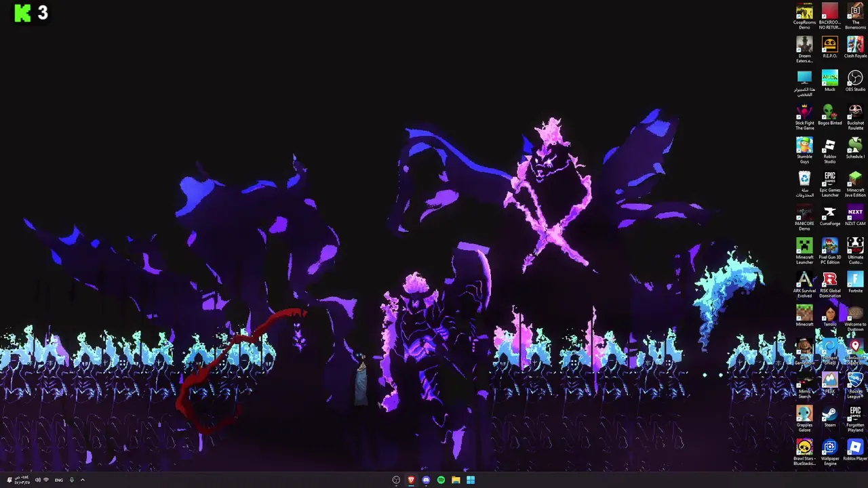
Task: Switch to the Brave browser taskbar icon
Action: [x=411, y=480]
